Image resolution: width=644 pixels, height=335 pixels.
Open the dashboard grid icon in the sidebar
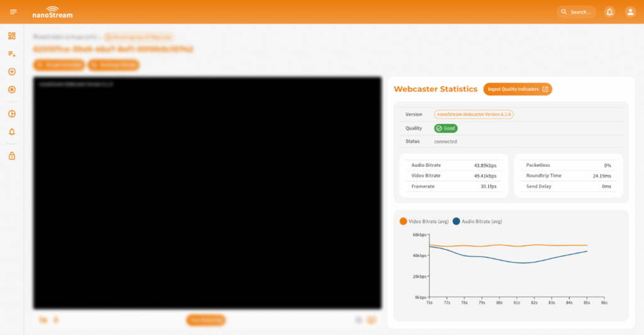pos(12,36)
